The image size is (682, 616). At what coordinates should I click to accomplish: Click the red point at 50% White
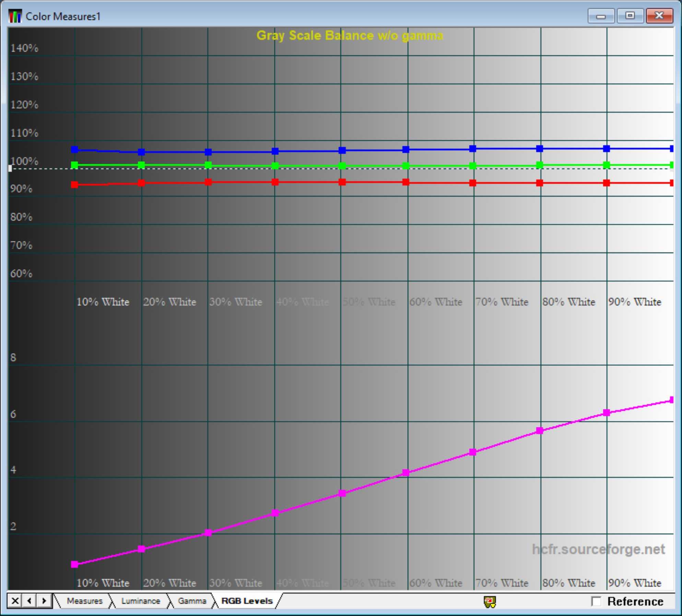tap(342, 182)
